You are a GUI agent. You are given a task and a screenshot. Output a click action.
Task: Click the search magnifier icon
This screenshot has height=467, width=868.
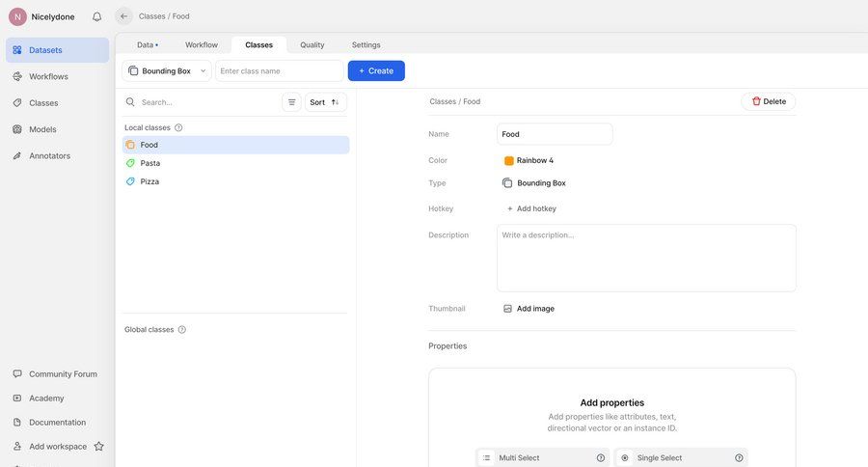pos(130,102)
